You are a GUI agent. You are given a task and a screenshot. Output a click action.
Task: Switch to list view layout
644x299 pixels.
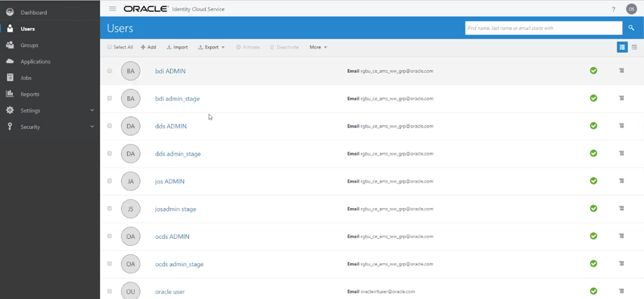[x=622, y=47]
